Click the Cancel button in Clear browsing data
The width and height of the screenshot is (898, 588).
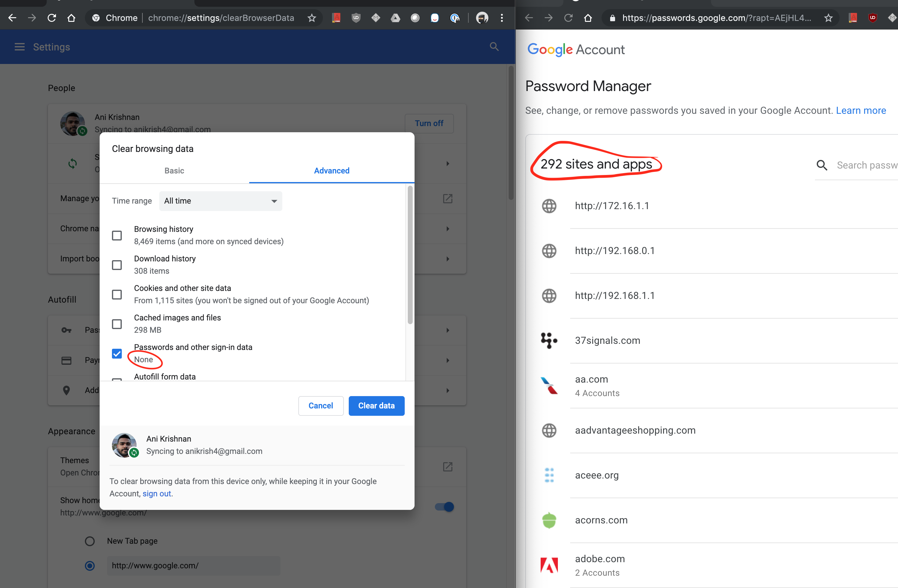pyautogui.click(x=321, y=406)
